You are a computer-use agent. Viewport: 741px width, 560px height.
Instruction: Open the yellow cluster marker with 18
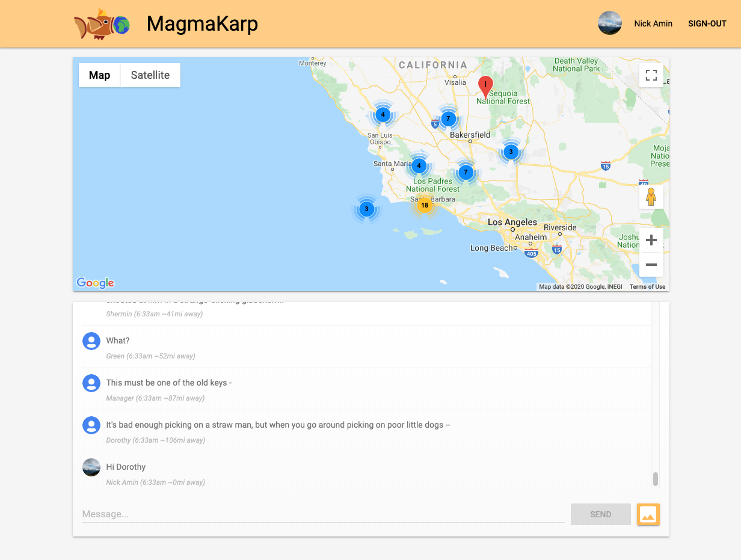coord(425,205)
